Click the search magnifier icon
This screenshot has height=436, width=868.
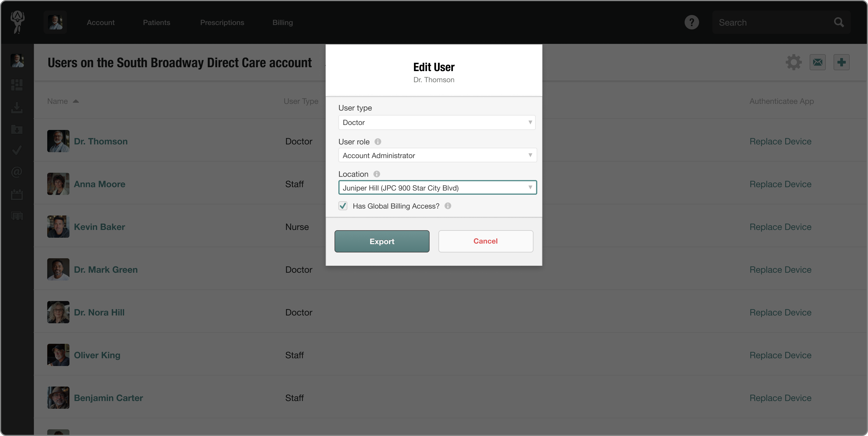[x=839, y=22]
